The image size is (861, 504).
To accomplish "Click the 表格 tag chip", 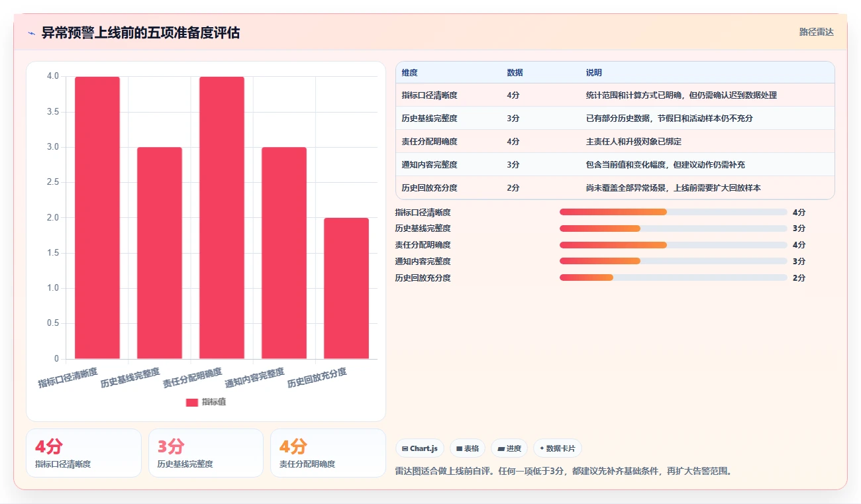I will [468, 448].
